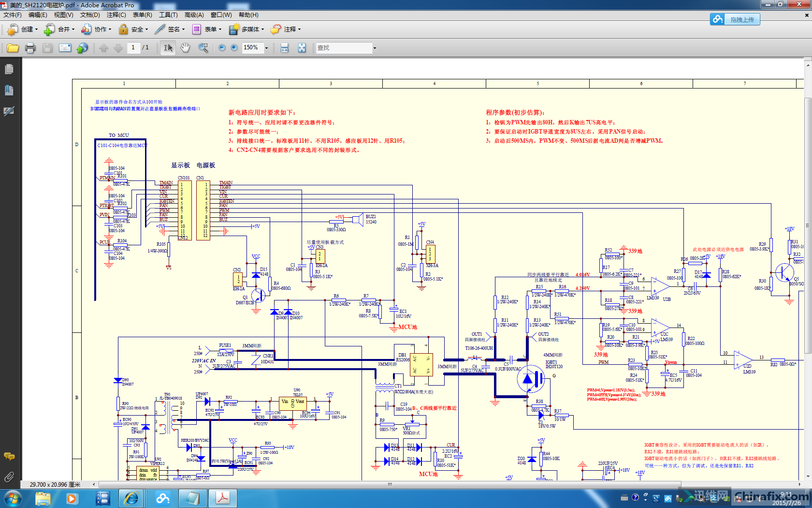The width and height of the screenshot is (812, 508).
Task: Click the 150% zoom value field
Action: point(252,47)
